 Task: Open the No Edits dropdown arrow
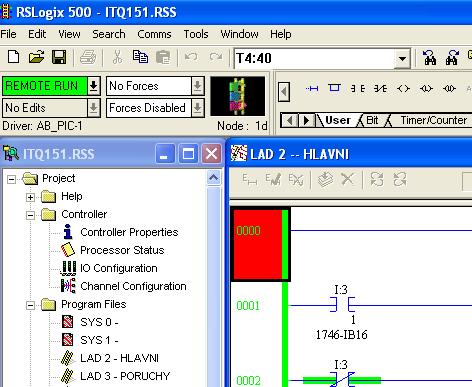click(94, 108)
